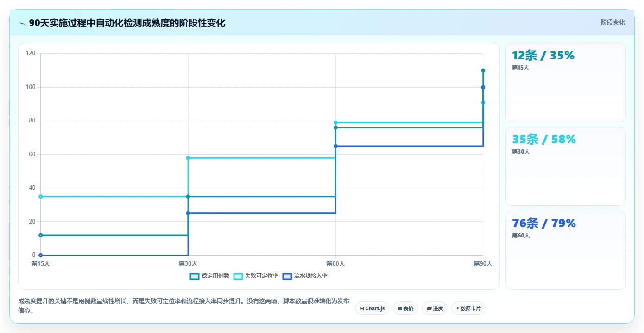The height and width of the screenshot is (333, 644).
Task: Click the 第15天 x-axis label
Action: (40, 263)
